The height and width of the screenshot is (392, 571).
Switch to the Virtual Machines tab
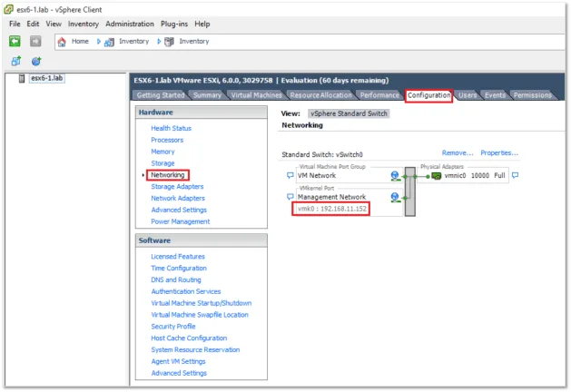coord(256,95)
